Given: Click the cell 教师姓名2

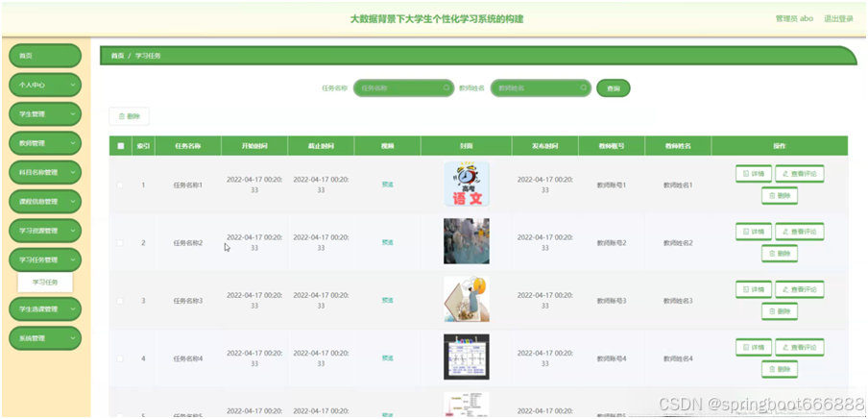Looking at the screenshot, I should pyautogui.click(x=678, y=243).
